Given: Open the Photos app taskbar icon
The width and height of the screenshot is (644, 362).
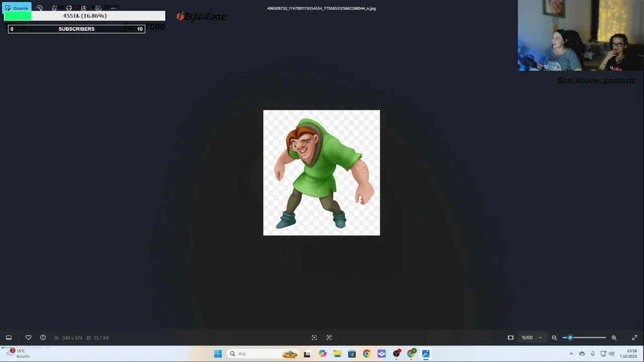Looking at the screenshot, I should 426,354.
